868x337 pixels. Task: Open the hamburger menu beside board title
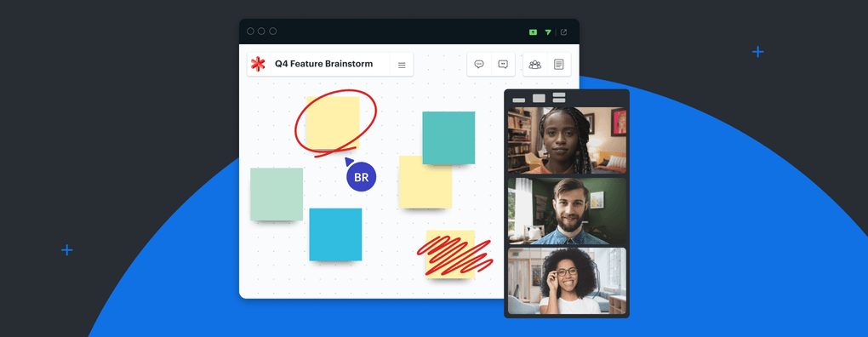point(402,65)
